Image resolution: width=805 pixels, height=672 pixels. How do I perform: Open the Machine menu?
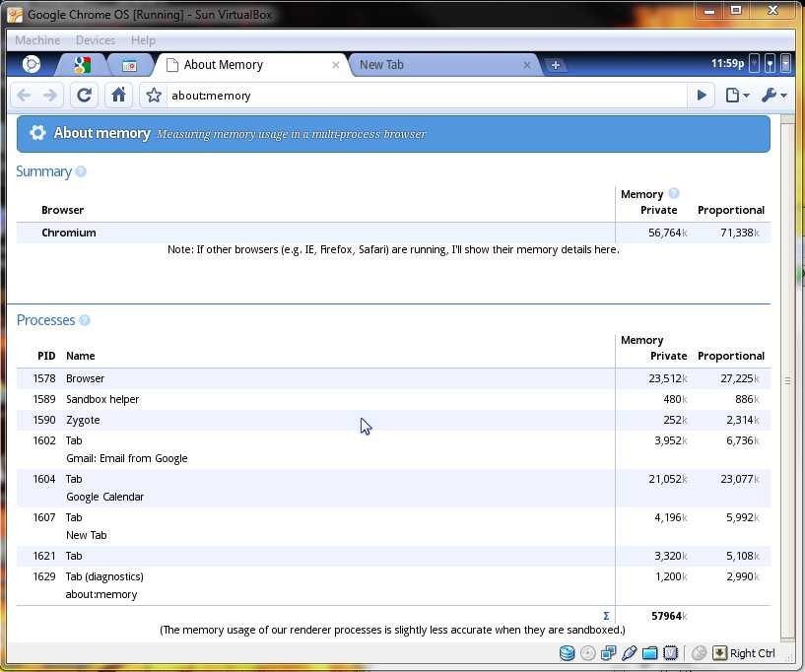[37, 40]
